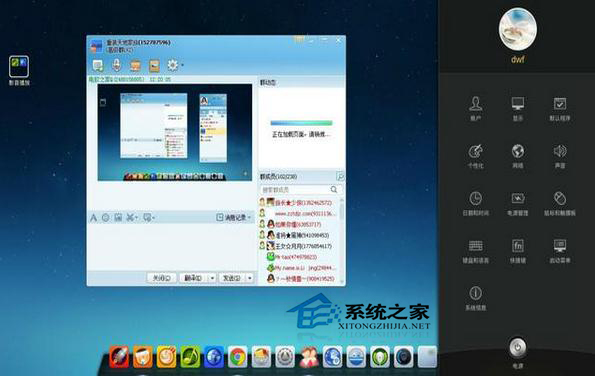This screenshot has width=595, height=376.
Task: Open the dark camera lens dock icon
Action: 403,357
